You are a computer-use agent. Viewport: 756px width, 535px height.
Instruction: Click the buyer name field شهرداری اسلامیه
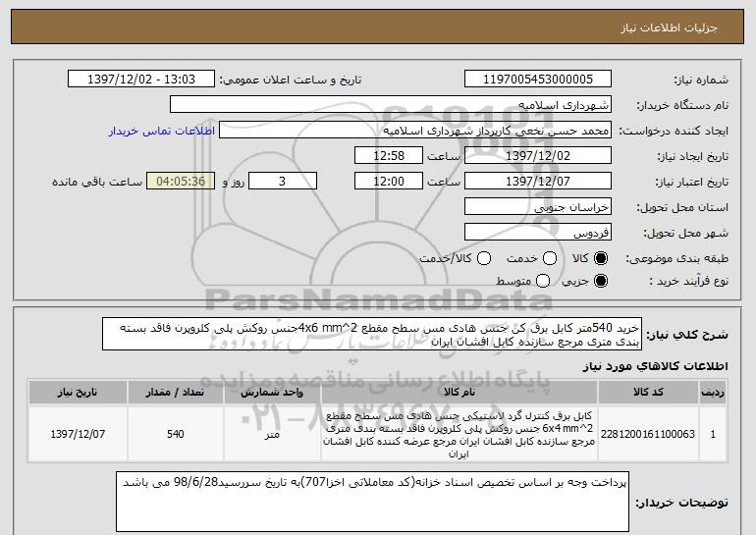click(391, 105)
